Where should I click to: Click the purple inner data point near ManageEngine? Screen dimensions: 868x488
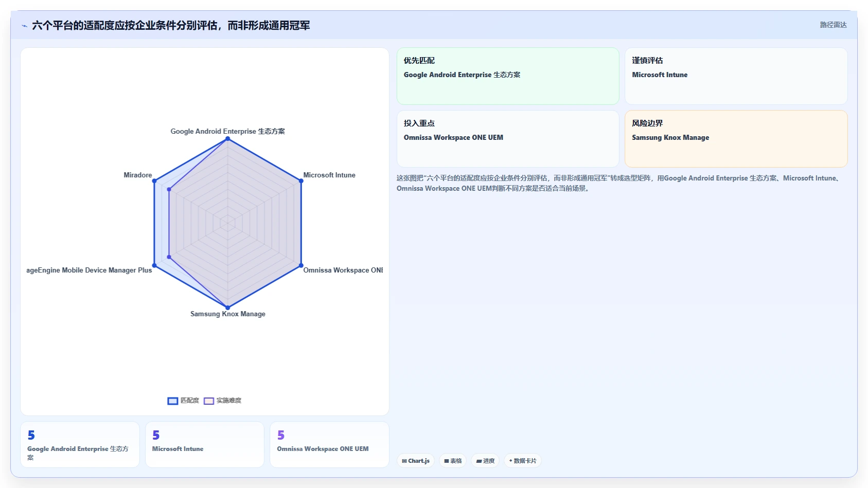[x=169, y=257]
